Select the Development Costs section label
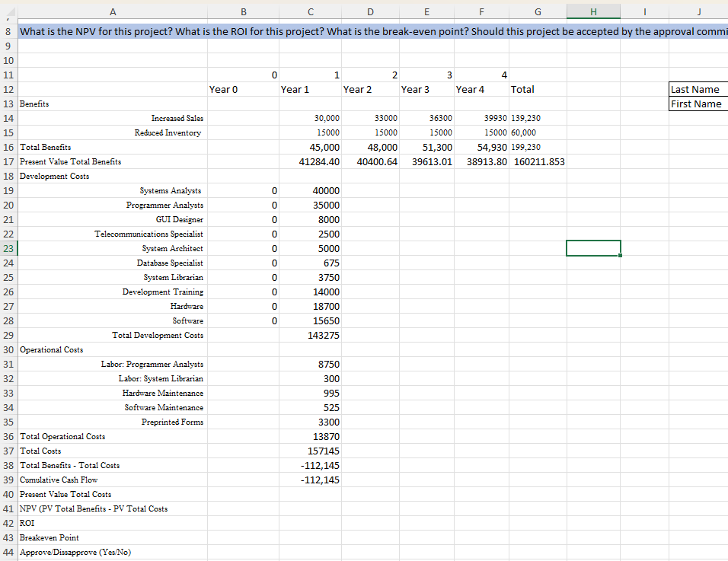The width and height of the screenshot is (728, 561). pos(53,176)
